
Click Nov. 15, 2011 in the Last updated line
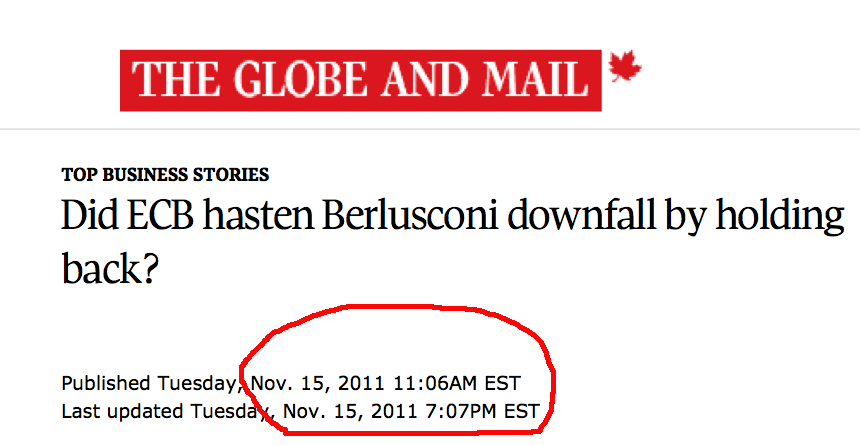pyautogui.click(x=350, y=411)
